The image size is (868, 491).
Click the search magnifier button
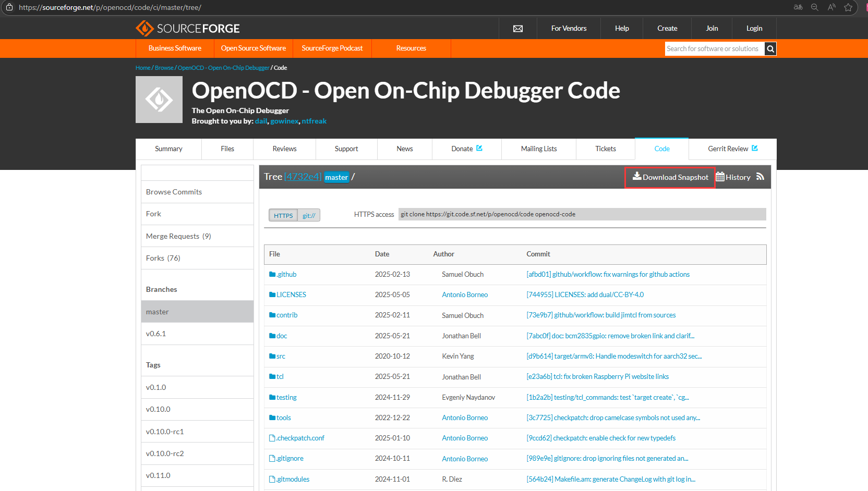tap(770, 49)
